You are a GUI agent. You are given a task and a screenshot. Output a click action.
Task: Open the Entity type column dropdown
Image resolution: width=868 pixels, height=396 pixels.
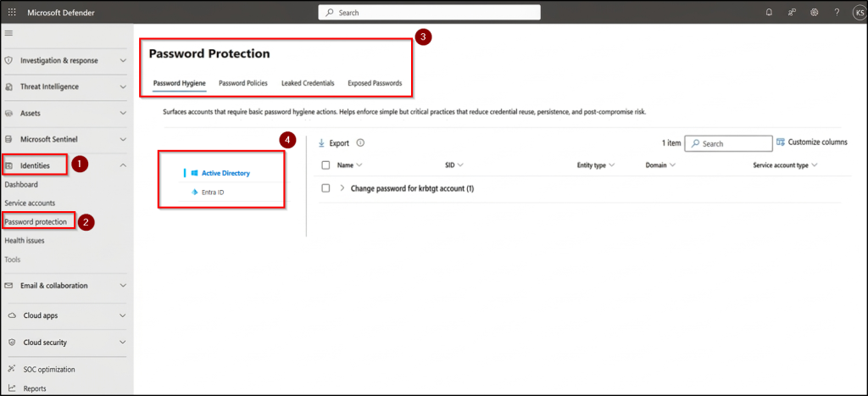[612, 165]
